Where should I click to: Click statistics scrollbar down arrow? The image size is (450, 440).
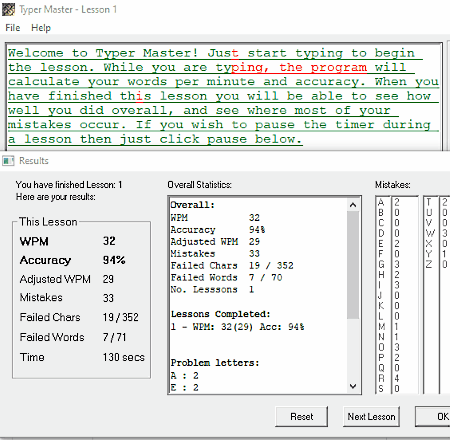pos(353,386)
